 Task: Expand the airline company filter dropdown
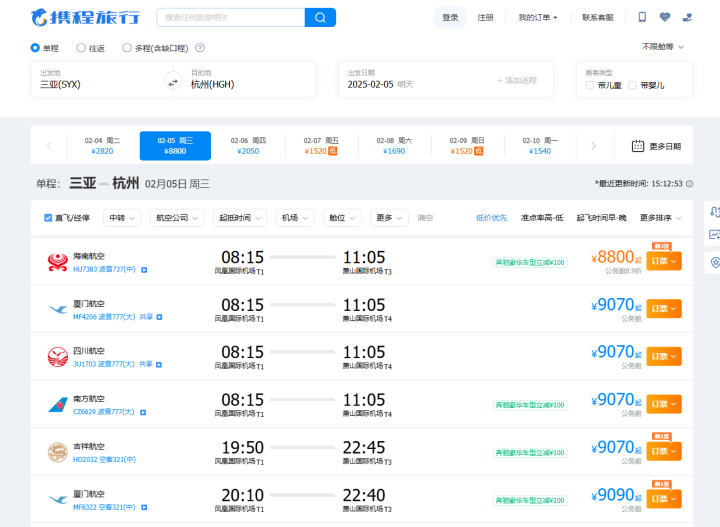(177, 218)
